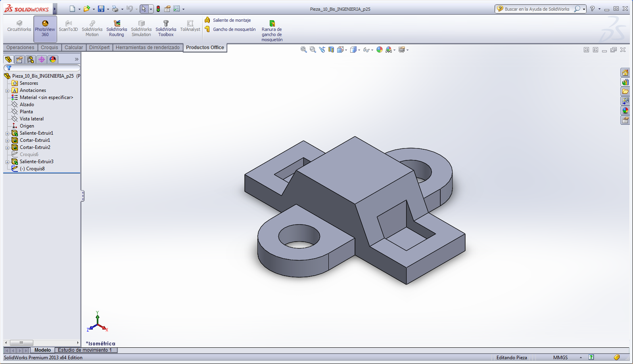Open the DimXpertManager panel tab
Image resolution: width=633 pixels, height=364 pixels.
click(42, 59)
